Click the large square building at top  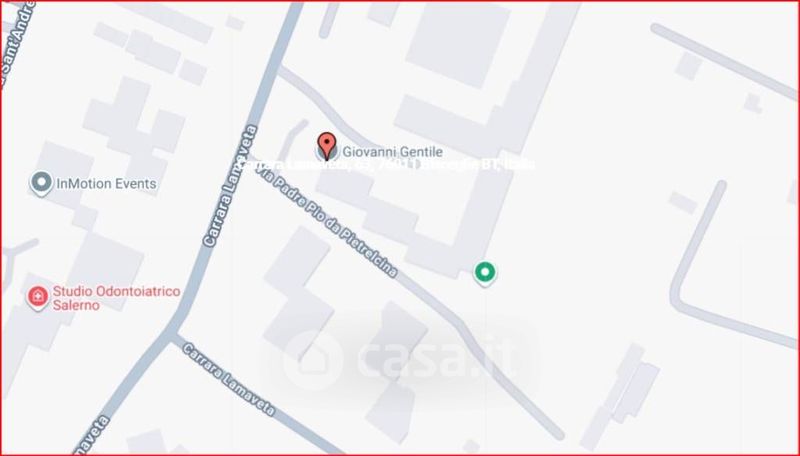click(458, 43)
